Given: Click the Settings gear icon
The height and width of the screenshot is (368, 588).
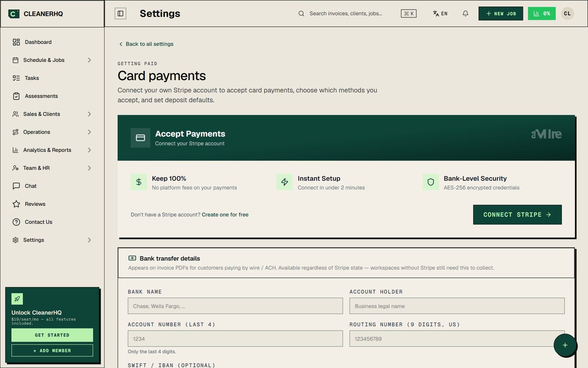Looking at the screenshot, I should [x=15, y=240].
